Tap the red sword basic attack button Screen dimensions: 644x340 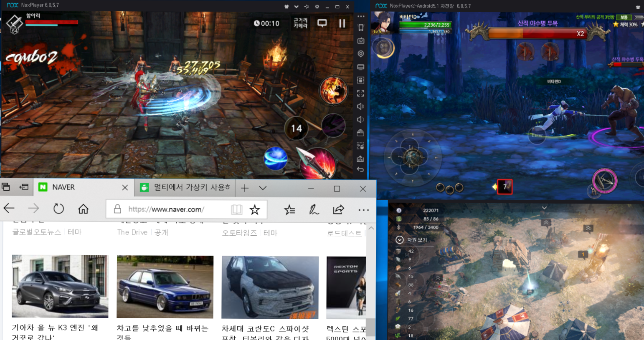point(318,164)
